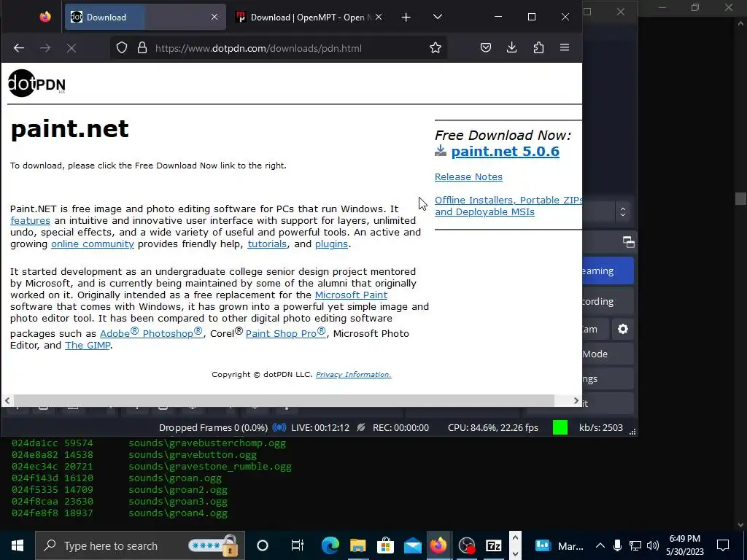Open a new tab with the plus button

pos(406,17)
